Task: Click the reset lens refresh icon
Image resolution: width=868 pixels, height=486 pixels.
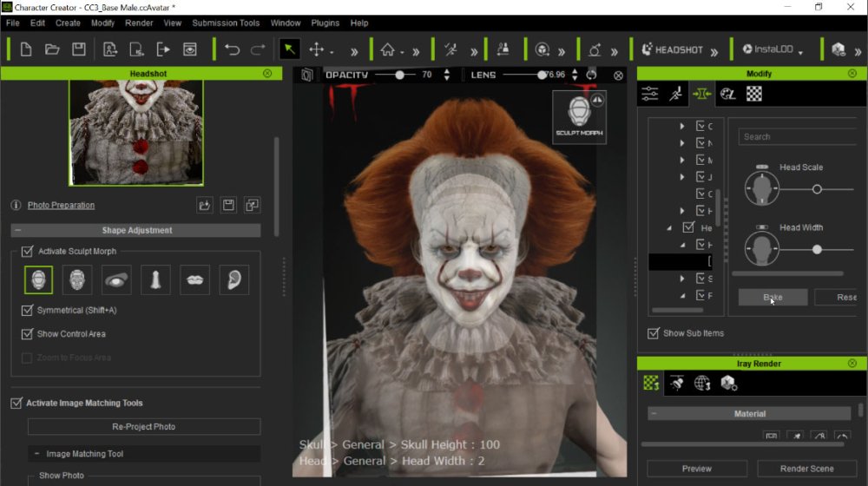Action: 592,75
